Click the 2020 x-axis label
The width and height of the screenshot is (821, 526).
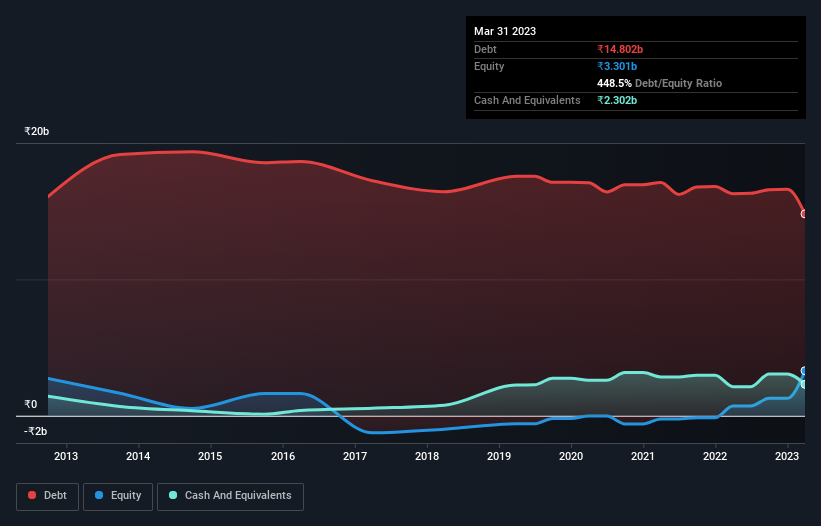571,456
